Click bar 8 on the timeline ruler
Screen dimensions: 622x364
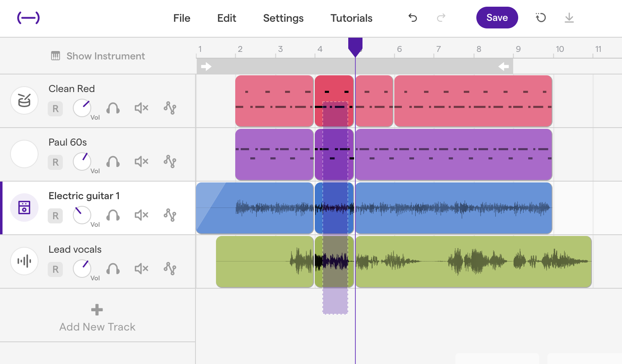point(479,49)
